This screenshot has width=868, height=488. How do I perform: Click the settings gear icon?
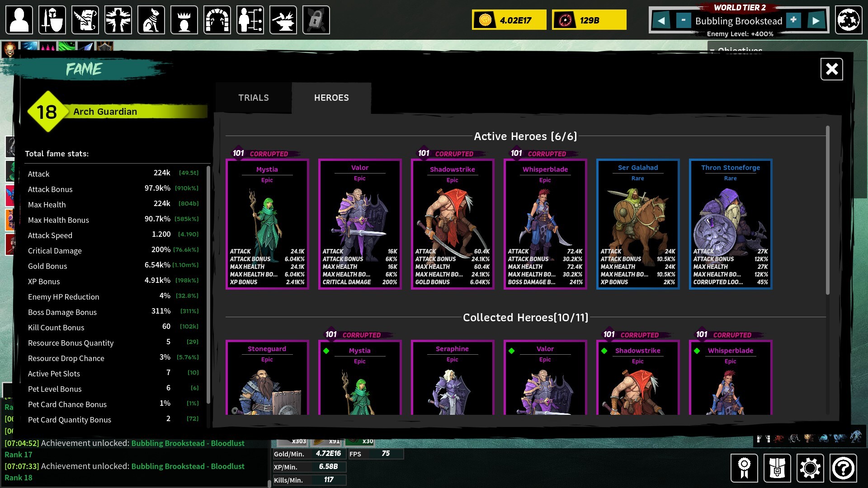810,468
